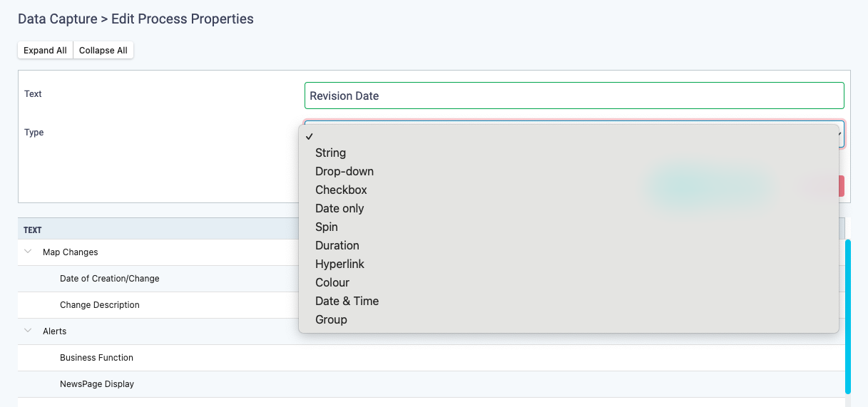Select String from the Type list
868x407 pixels.
(x=568, y=153)
